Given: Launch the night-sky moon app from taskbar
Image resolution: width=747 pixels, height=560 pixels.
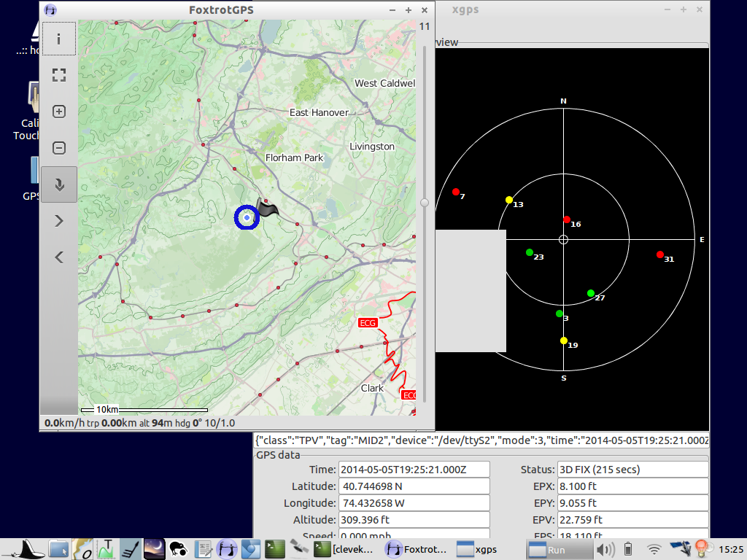Looking at the screenshot, I should click(x=154, y=549).
